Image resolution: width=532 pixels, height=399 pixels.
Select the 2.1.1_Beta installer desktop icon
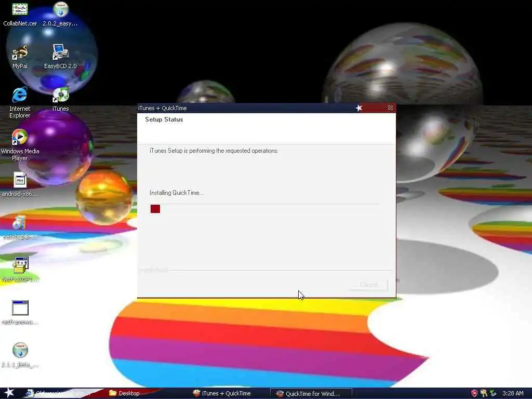tap(20, 351)
